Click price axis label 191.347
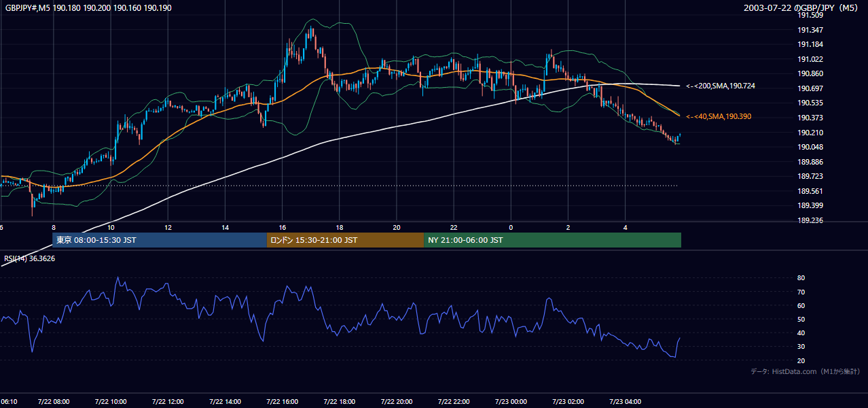The height and width of the screenshot is (408, 868). (x=811, y=30)
